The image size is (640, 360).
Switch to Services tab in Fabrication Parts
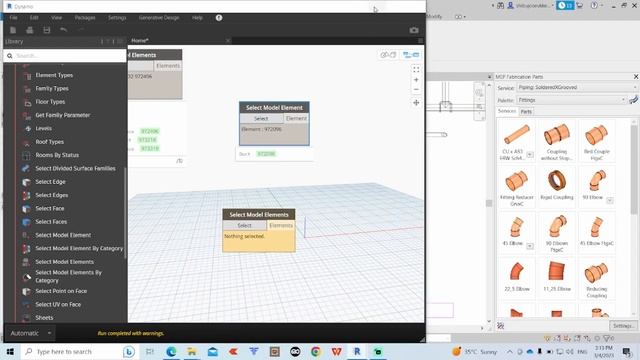click(x=507, y=111)
